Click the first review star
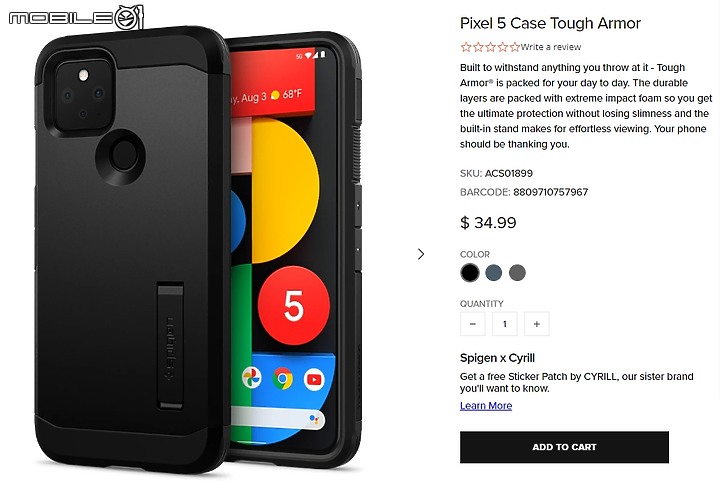 point(466,47)
